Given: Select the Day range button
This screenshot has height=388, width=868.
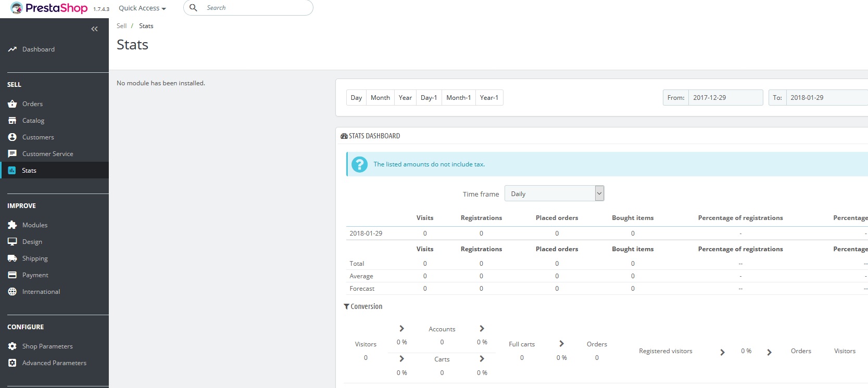Looking at the screenshot, I should pos(356,98).
